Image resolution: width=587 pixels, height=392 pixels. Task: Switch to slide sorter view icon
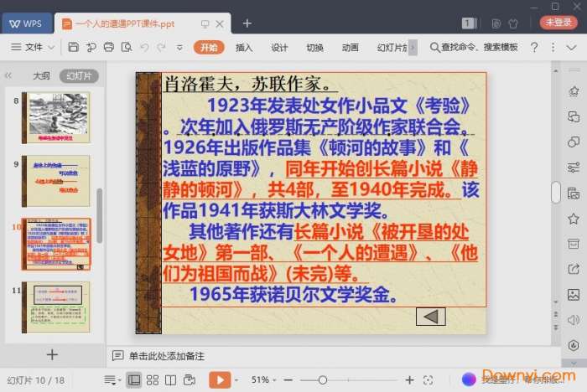pos(153,380)
